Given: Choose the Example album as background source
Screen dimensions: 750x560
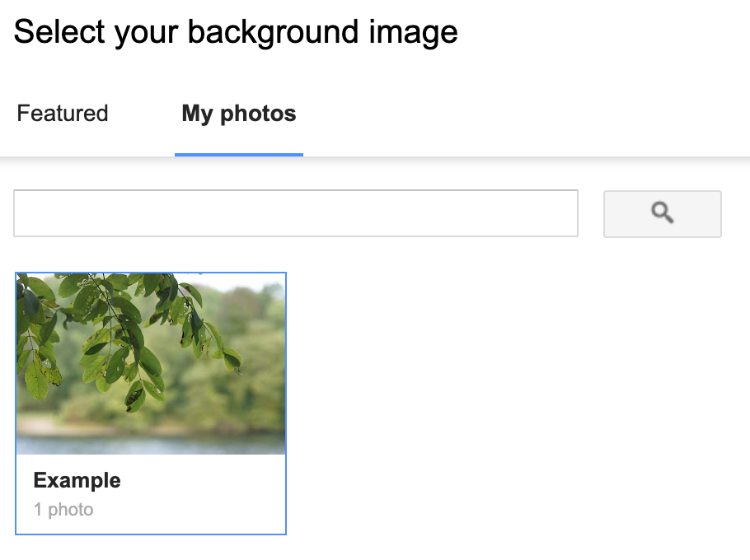Looking at the screenshot, I should click(150, 363).
